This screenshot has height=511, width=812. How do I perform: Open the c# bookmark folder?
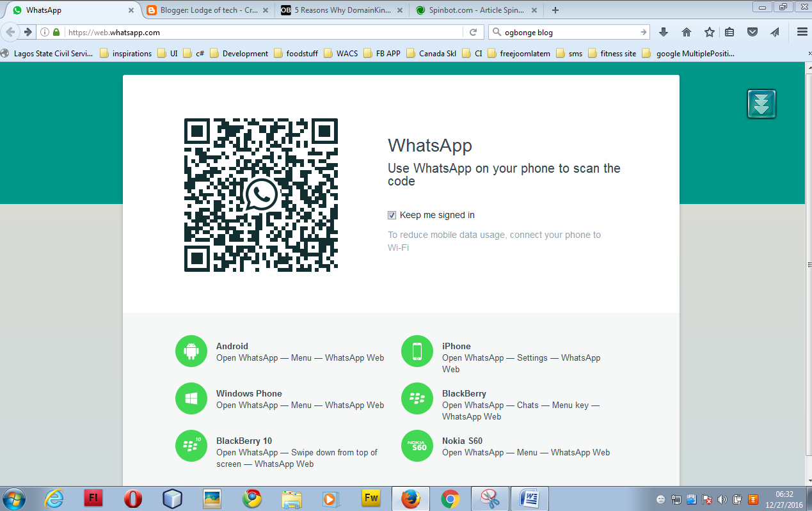pyautogui.click(x=194, y=54)
